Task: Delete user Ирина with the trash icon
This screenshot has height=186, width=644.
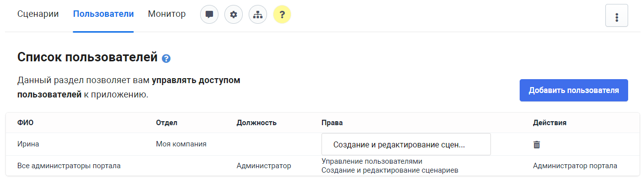Action: pos(537,144)
